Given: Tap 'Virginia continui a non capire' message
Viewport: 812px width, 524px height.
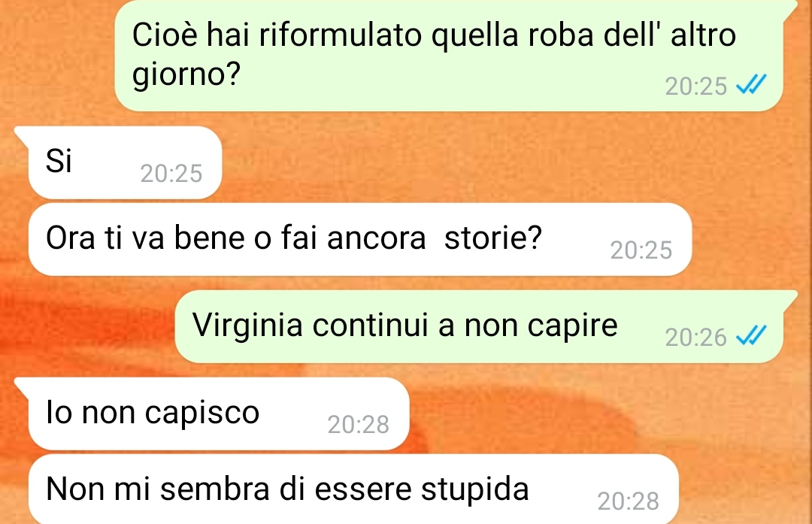Looking at the screenshot, I should point(479,327).
